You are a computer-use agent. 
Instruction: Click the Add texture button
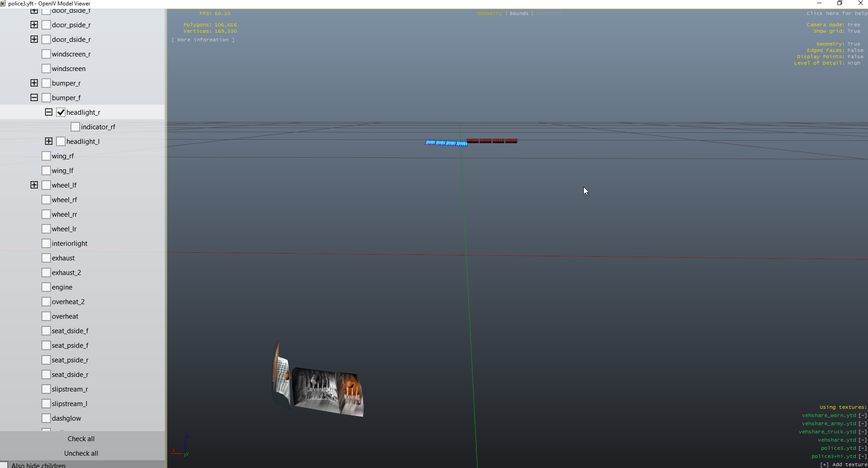pos(844,465)
